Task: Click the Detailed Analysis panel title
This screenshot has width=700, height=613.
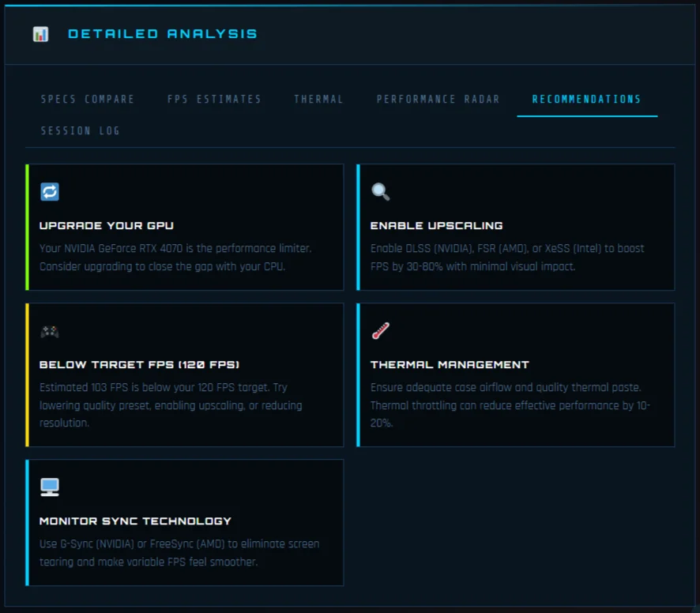Action: 163,34
